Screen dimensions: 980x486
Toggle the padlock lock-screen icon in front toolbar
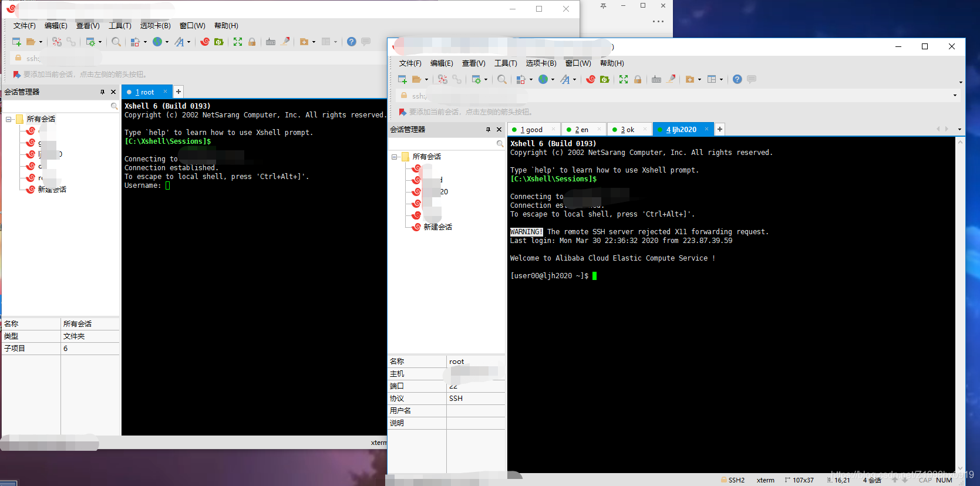[x=638, y=79]
